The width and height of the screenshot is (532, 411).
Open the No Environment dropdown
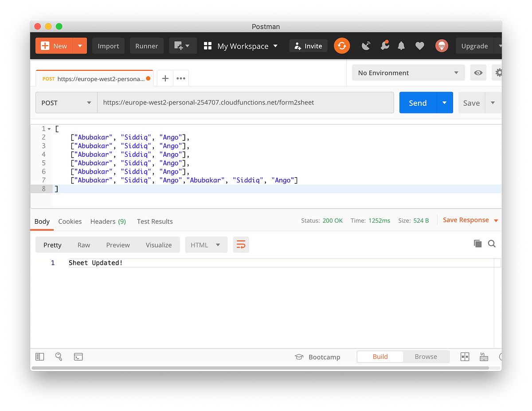point(408,73)
